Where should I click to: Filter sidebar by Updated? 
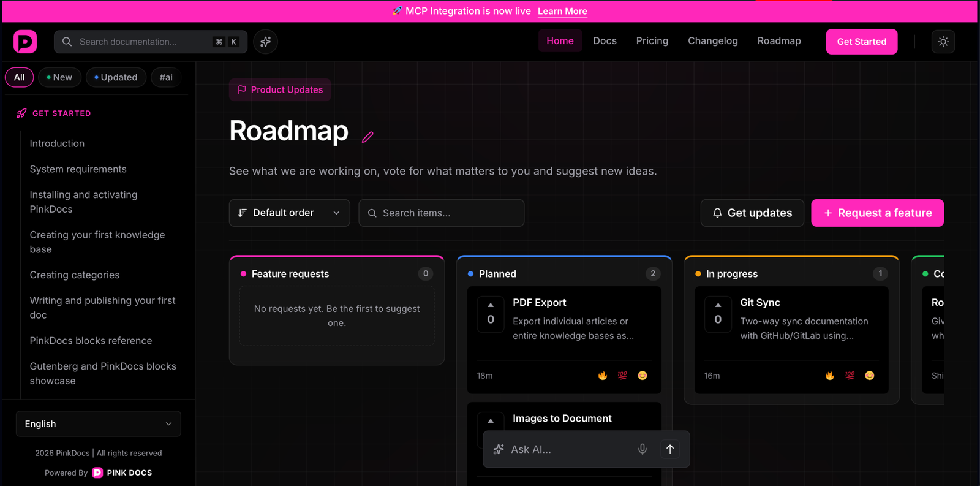click(116, 77)
